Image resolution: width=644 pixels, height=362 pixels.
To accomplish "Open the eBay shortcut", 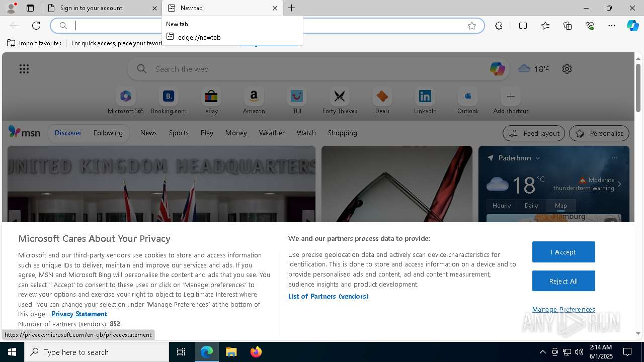I will click(211, 101).
